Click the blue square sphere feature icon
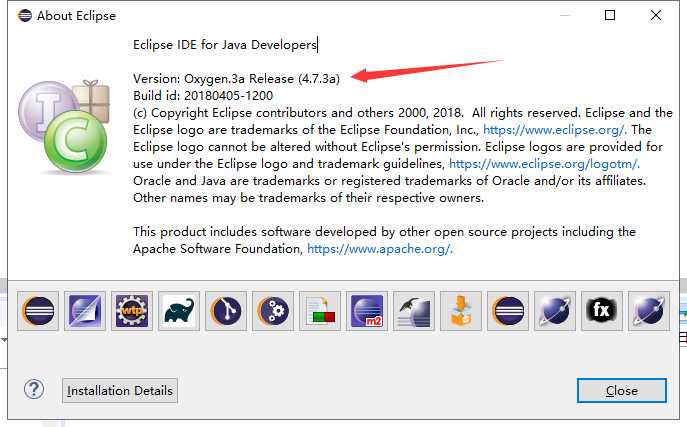This screenshot has height=427, width=687. [x=85, y=311]
